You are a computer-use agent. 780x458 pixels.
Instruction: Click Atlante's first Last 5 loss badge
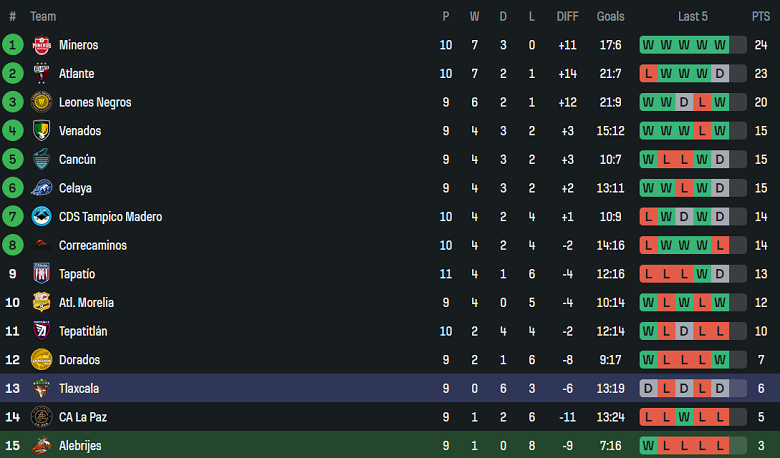click(648, 73)
